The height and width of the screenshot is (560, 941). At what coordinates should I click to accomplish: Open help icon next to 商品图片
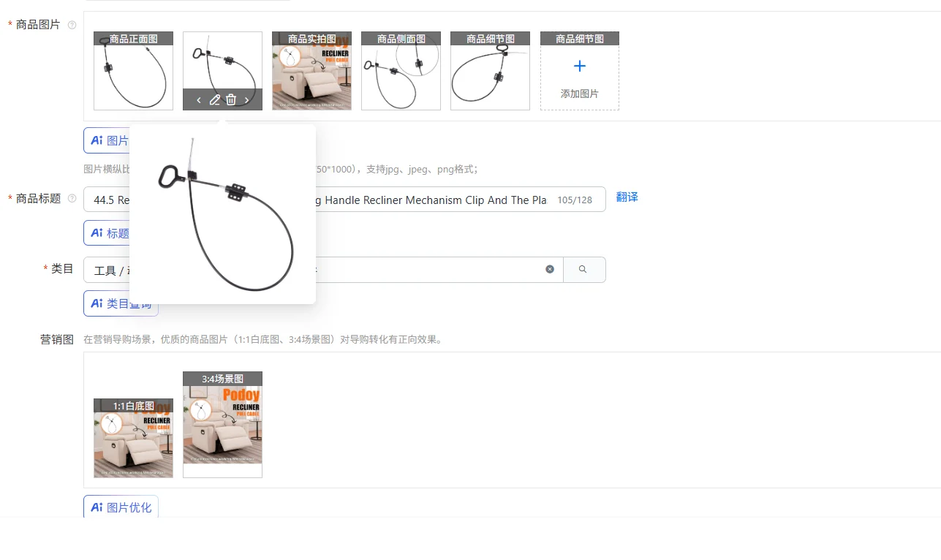[72, 25]
